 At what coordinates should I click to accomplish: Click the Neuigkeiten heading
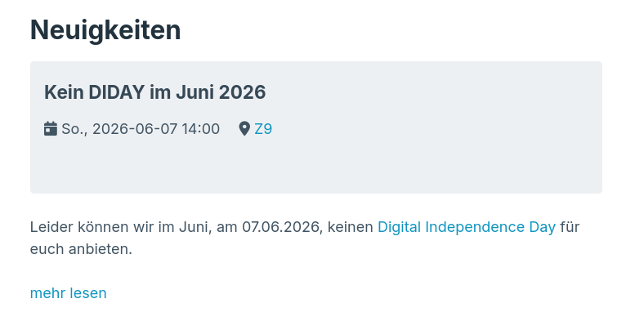coord(105,30)
